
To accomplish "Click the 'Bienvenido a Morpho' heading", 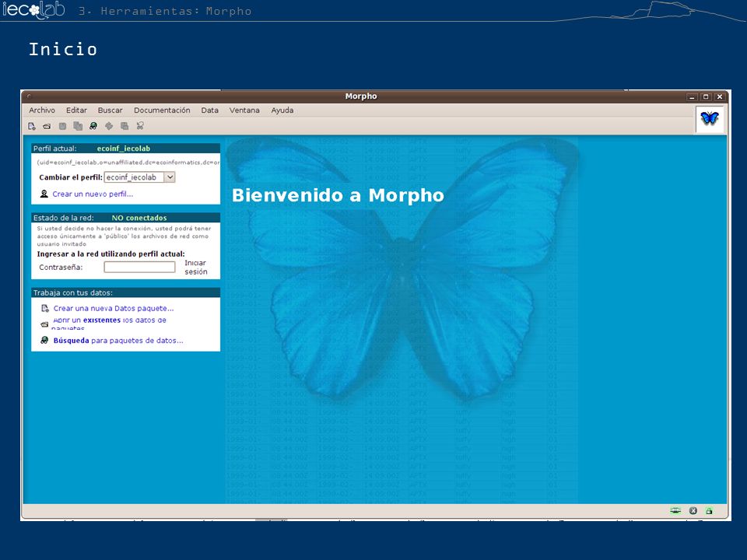I will [338, 195].
